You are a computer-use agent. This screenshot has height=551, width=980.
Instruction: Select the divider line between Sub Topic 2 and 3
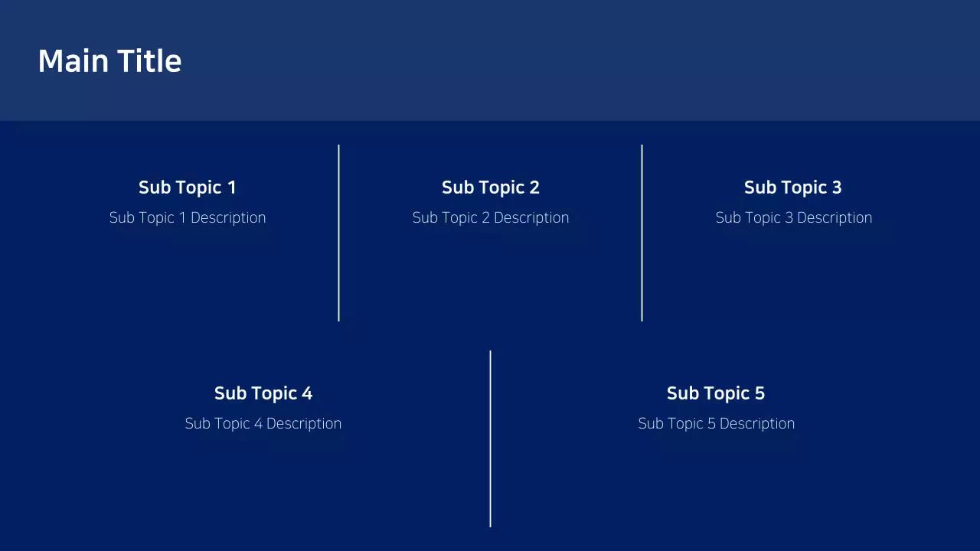tap(642, 233)
